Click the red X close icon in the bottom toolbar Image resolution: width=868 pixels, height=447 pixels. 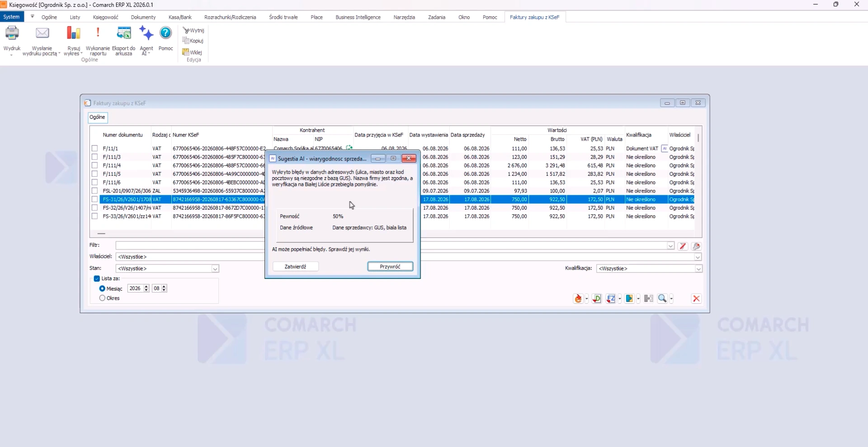(696, 299)
